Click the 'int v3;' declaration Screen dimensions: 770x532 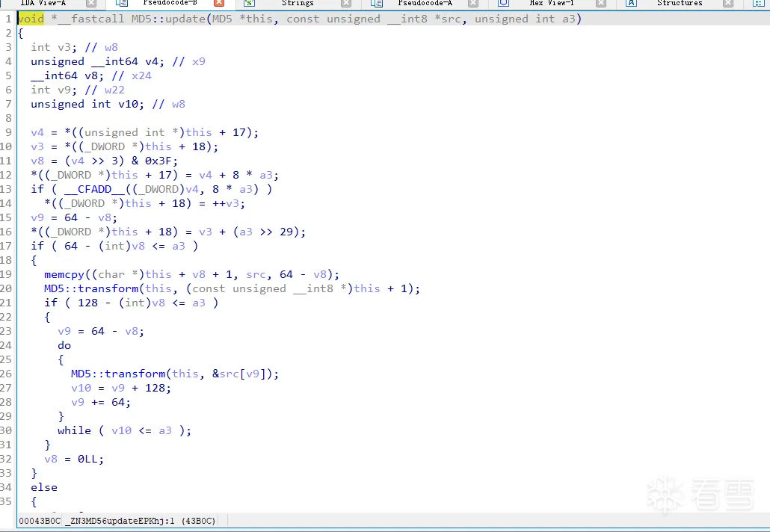click(54, 47)
